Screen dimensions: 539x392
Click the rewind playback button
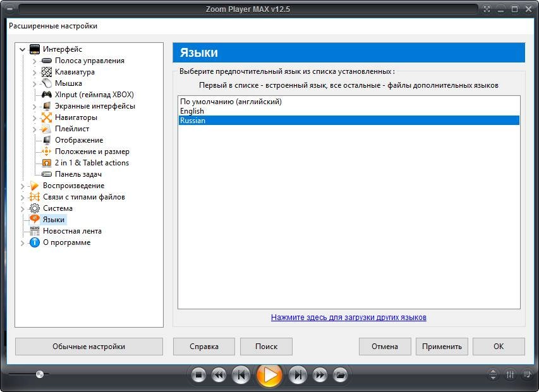pos(219,375)
